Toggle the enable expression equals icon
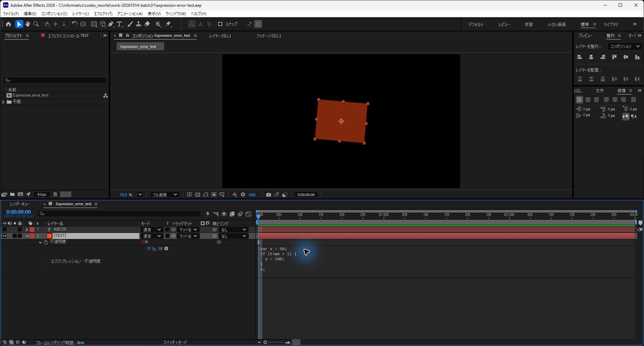Viewport: 644px width, 346px height. point(149,248)
